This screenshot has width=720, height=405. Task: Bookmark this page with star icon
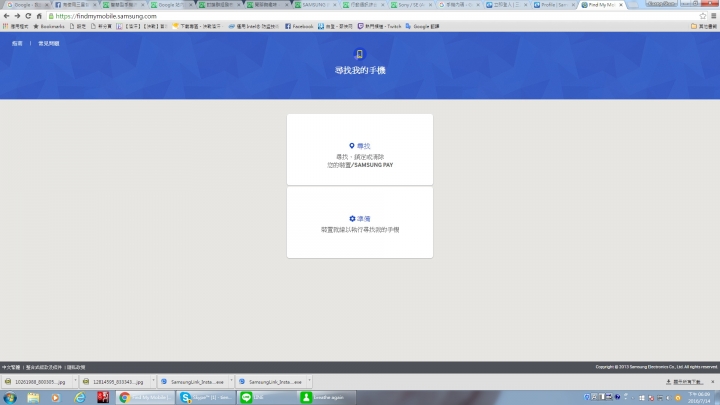tap(703, 16)
